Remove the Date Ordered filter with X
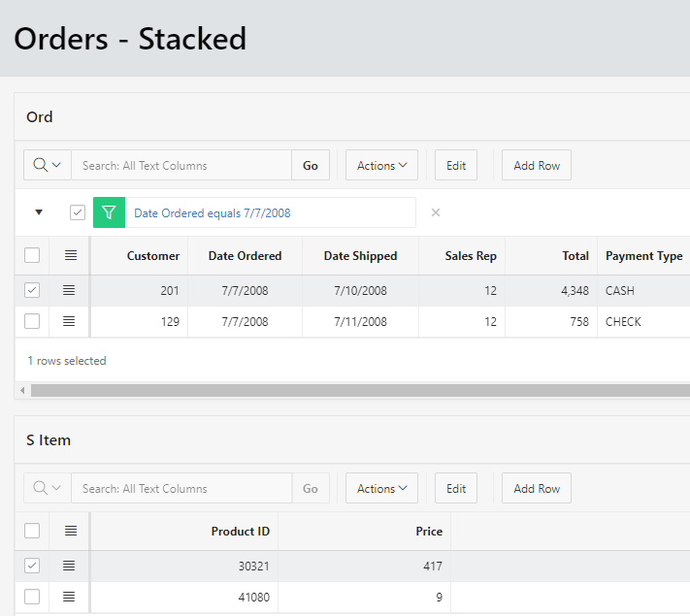 pos(436,213)
